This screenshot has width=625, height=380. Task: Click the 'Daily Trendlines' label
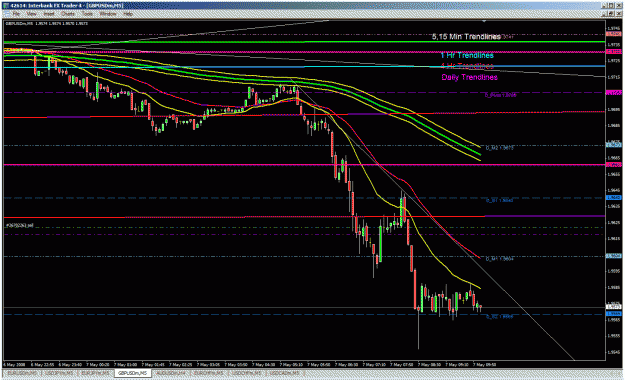click(x=469, y=77)
